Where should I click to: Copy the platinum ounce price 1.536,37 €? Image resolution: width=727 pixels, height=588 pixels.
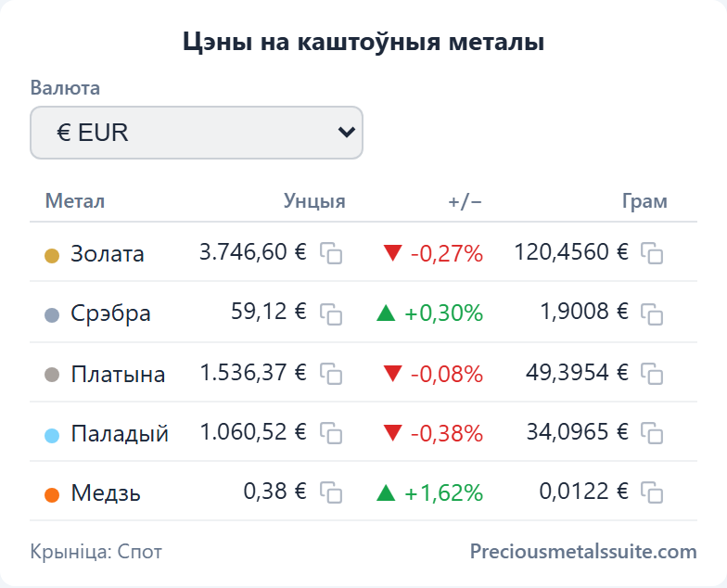pos(331,374)
